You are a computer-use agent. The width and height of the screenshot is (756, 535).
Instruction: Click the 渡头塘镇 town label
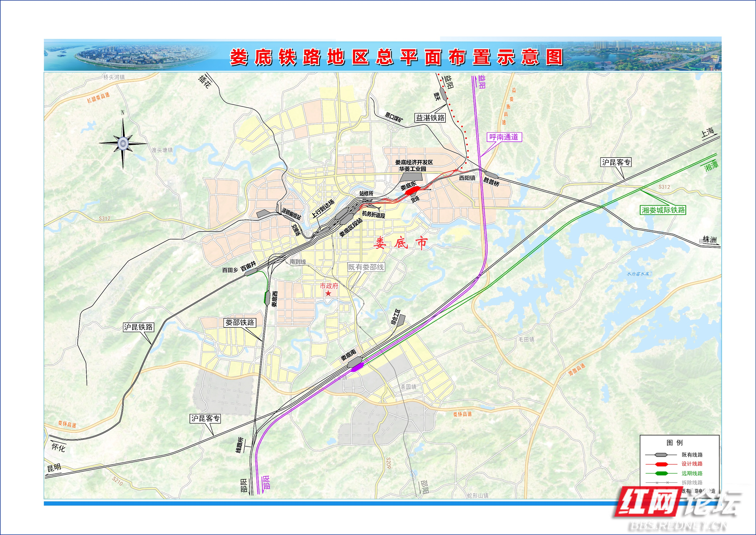162,150
